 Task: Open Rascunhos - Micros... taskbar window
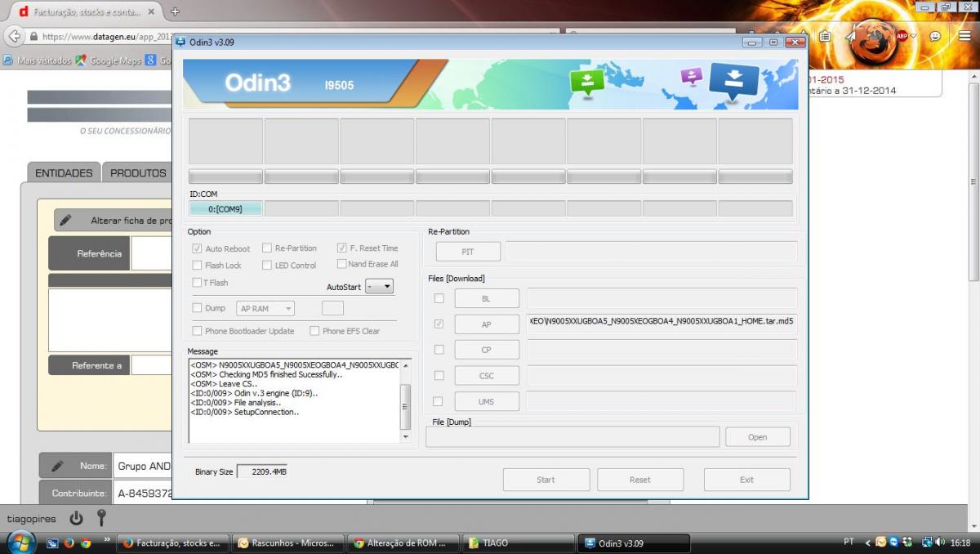click(x=288, y=543)
